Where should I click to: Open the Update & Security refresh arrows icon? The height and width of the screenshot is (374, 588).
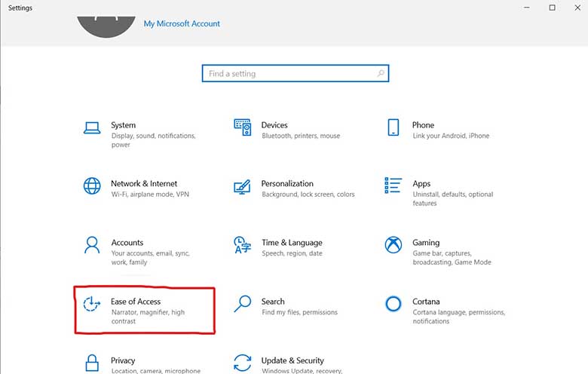pyautogui.click(x=242, y=363)
